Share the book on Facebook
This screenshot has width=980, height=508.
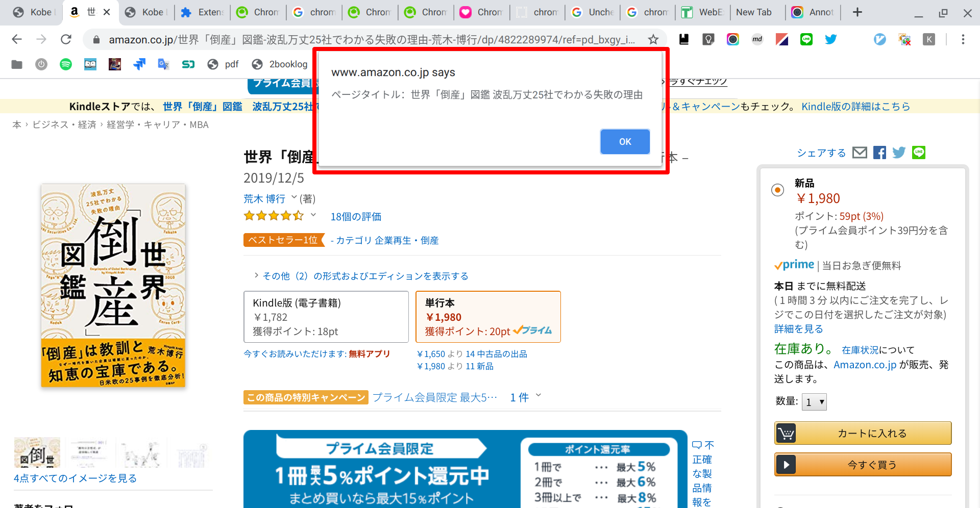pos(879,153)
